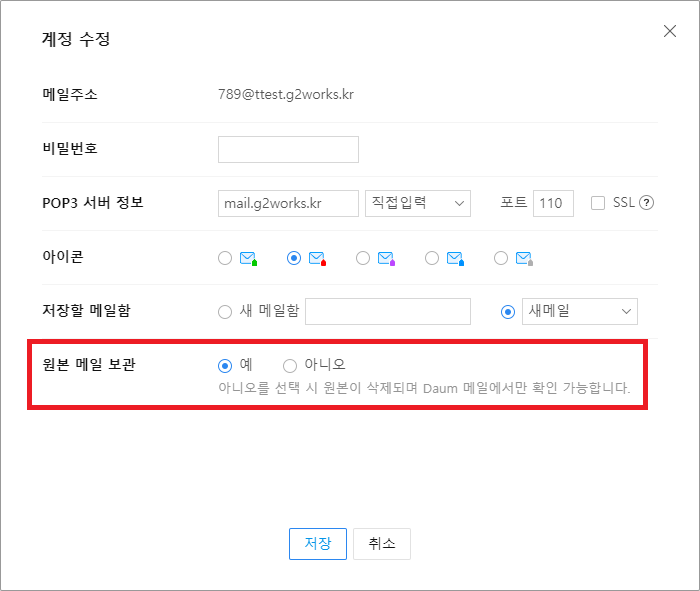Click the blue-dot mail icon

[x=455, y=258]
